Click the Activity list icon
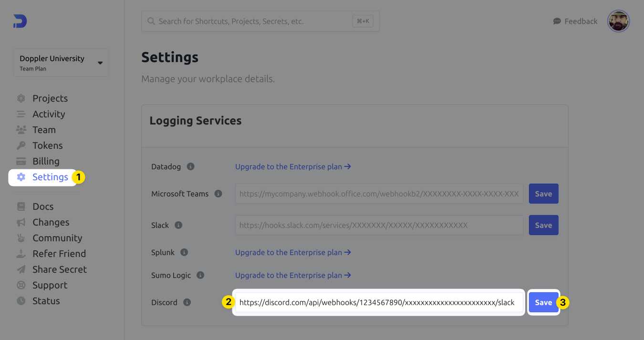 coord(21,114)
